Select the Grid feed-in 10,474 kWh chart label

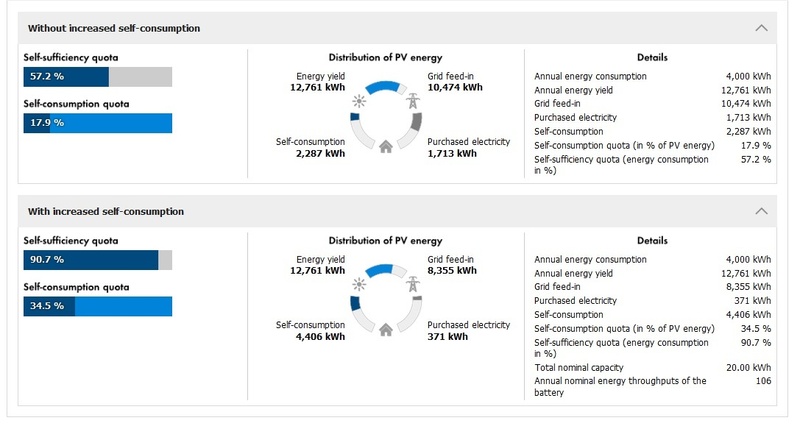(455, 82)
